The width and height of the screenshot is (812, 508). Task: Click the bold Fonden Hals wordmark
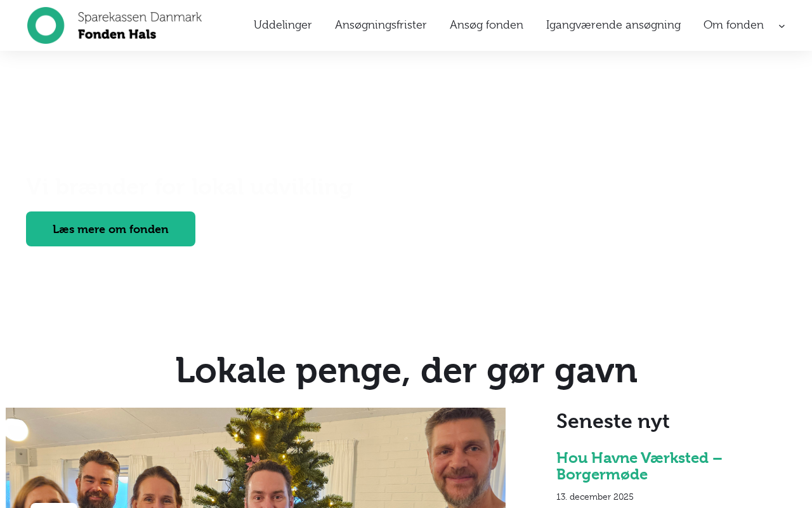[x=117, y=34]
